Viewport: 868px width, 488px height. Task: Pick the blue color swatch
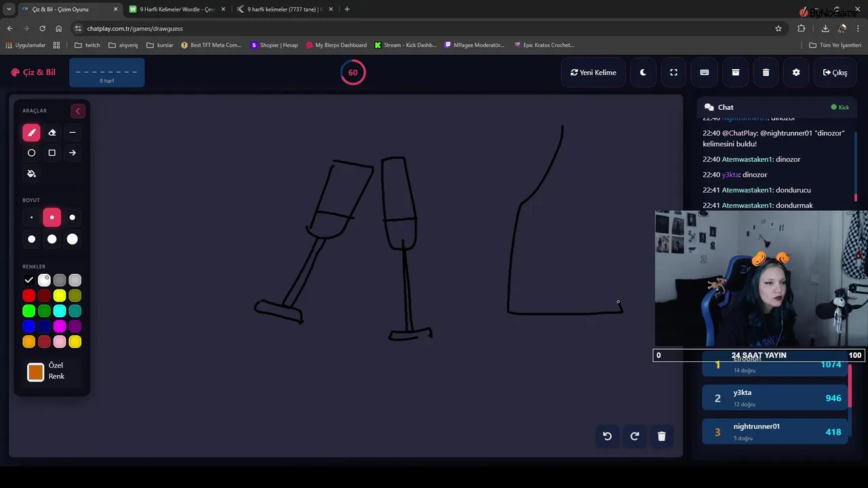[x=28, y=327]
